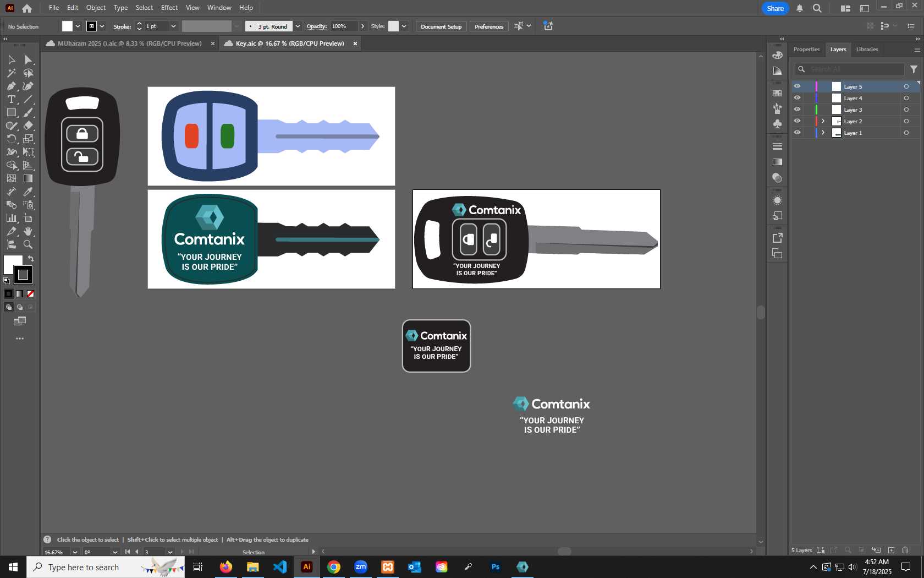The image size is (924, 578).
Task: Switch to the Libraries tab
Action: 867,50
